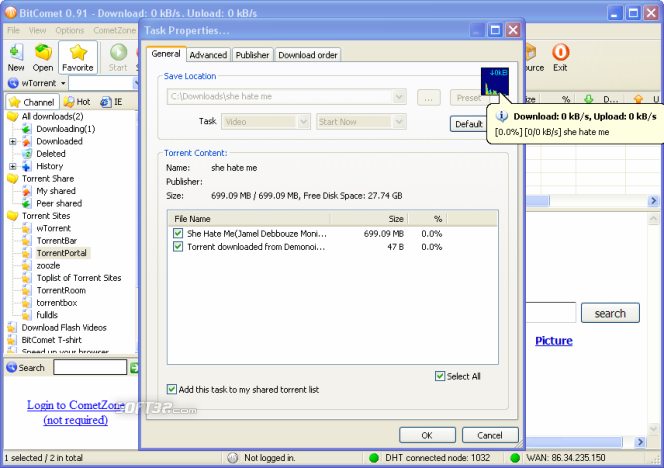Switch to the Advanced tab
Viewport: 664px width, 468px height.
click(x=208, y=55)
